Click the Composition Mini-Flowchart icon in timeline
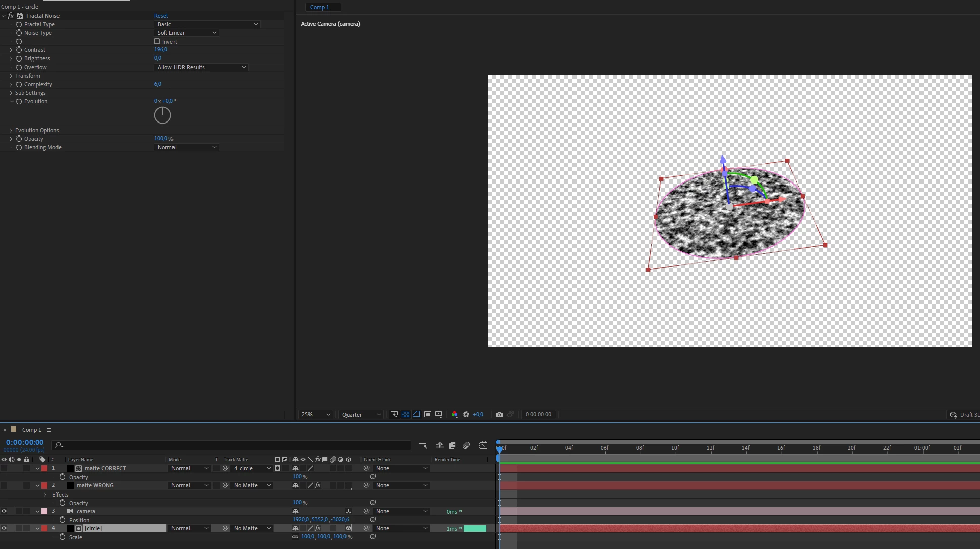Viewport: 980px width, 549px height. click(423, 445)
